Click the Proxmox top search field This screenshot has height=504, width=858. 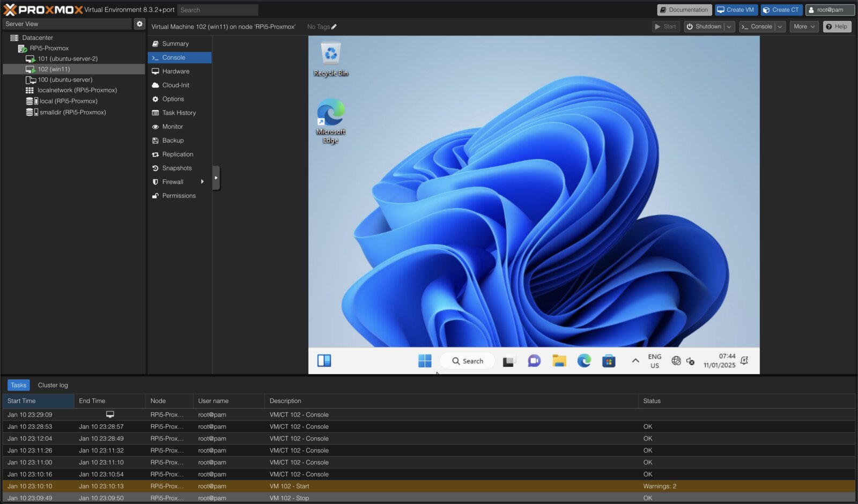coord(218,10)
